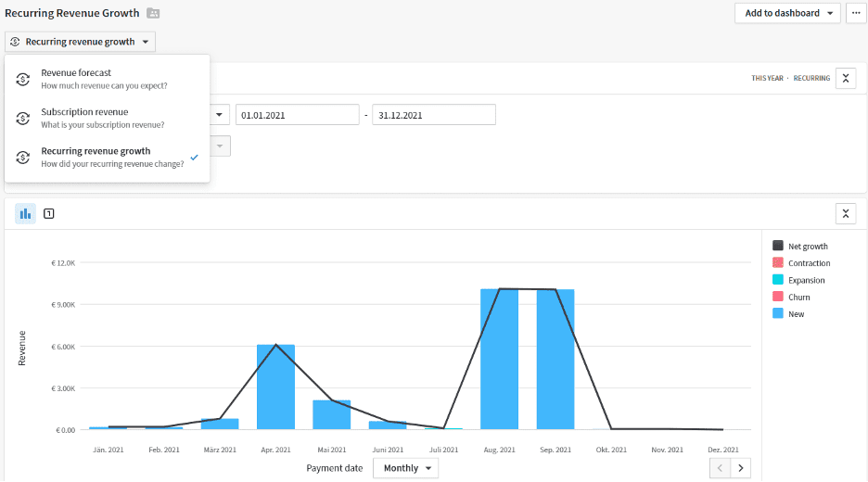Open the Monthly interval dropdown
The height and width of the screenshot is (482, 868).
(x=406, y=468)
